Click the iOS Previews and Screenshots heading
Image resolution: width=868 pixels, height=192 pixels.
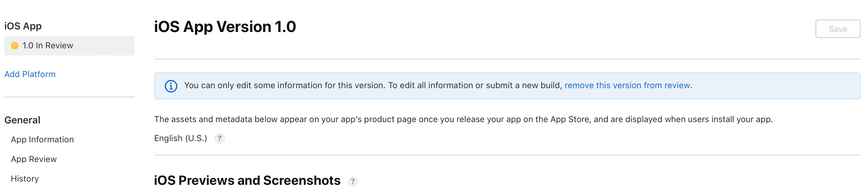pos(247,181)
